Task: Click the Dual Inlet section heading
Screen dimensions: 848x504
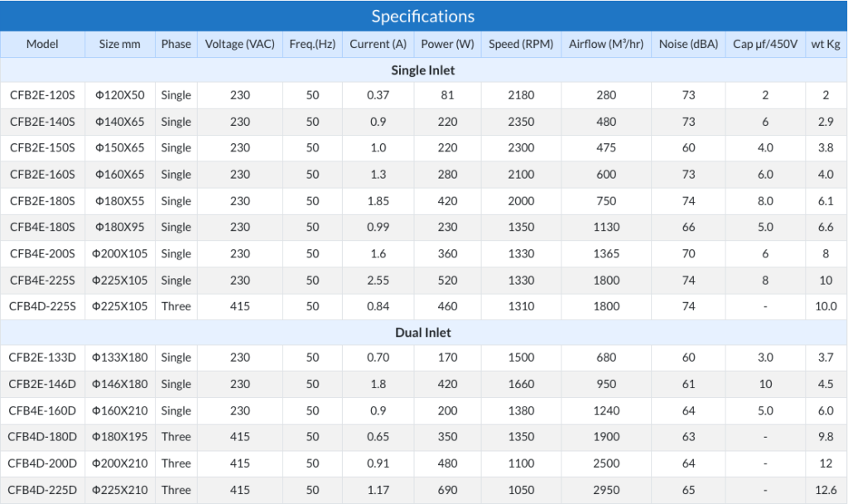Action: (423, 332)
